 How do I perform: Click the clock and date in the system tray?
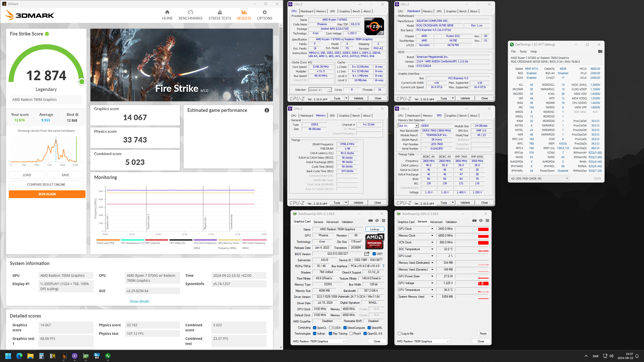(x=625, y=356)
